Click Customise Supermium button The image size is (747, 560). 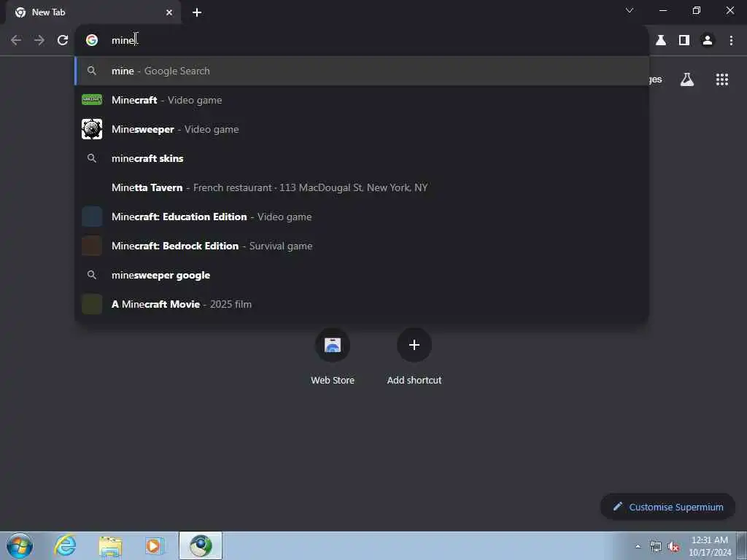point(667,507)
